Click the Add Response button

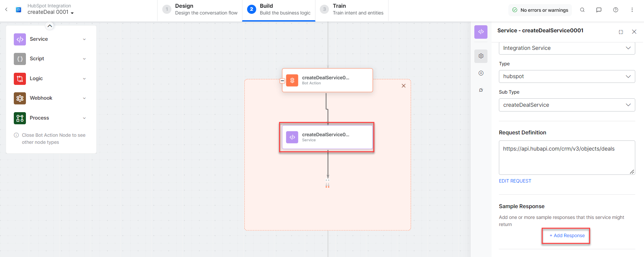tap(567, 236)
